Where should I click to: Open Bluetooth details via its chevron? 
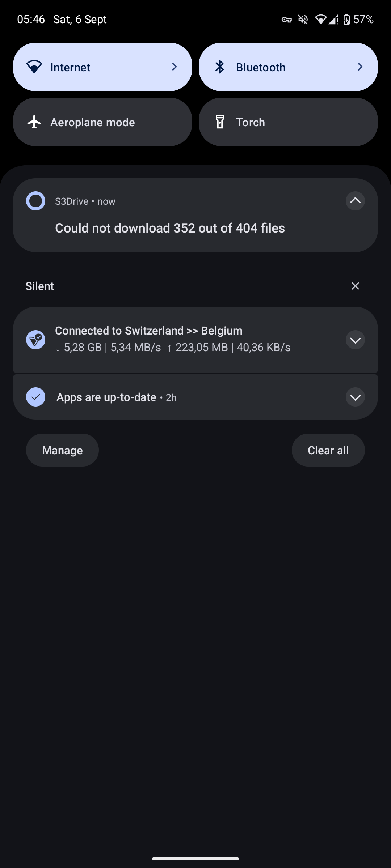(360, 67)
